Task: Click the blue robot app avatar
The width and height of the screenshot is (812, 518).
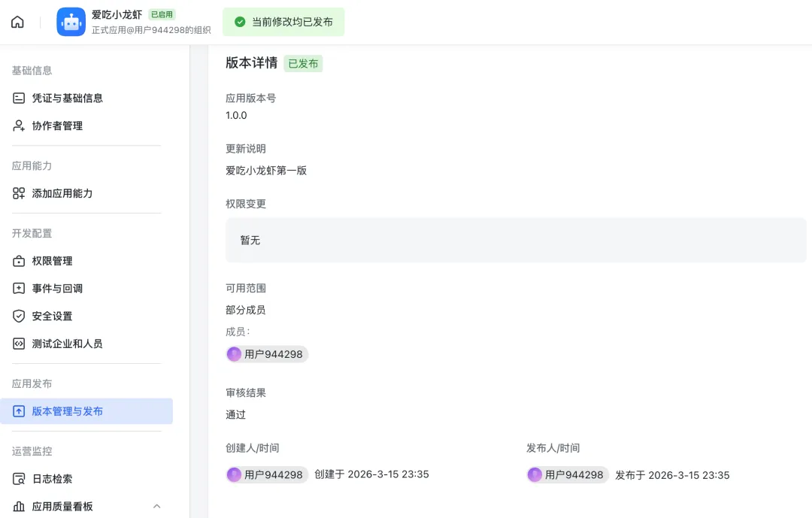Action: tap(71, 22)
